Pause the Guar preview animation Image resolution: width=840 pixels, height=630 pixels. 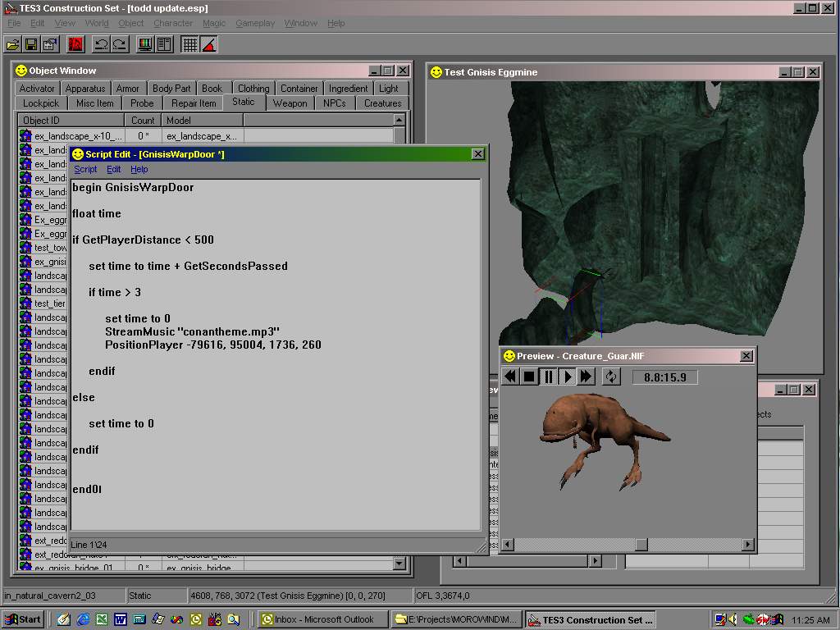[x=548, y=377]
